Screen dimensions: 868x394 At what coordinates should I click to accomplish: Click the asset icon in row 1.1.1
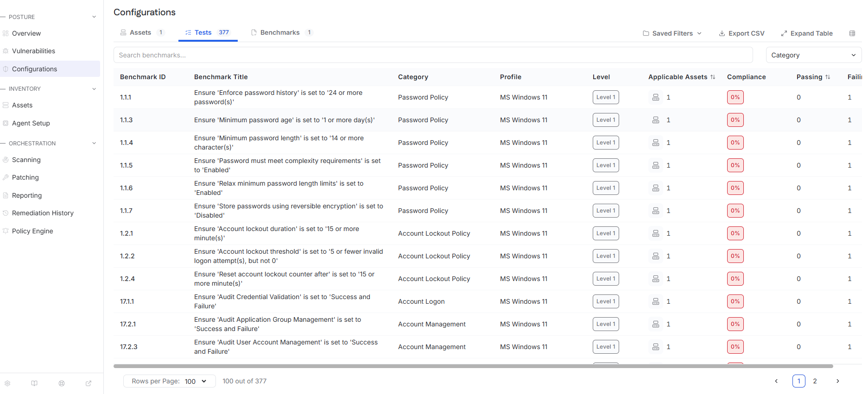[x=656, y=97]
